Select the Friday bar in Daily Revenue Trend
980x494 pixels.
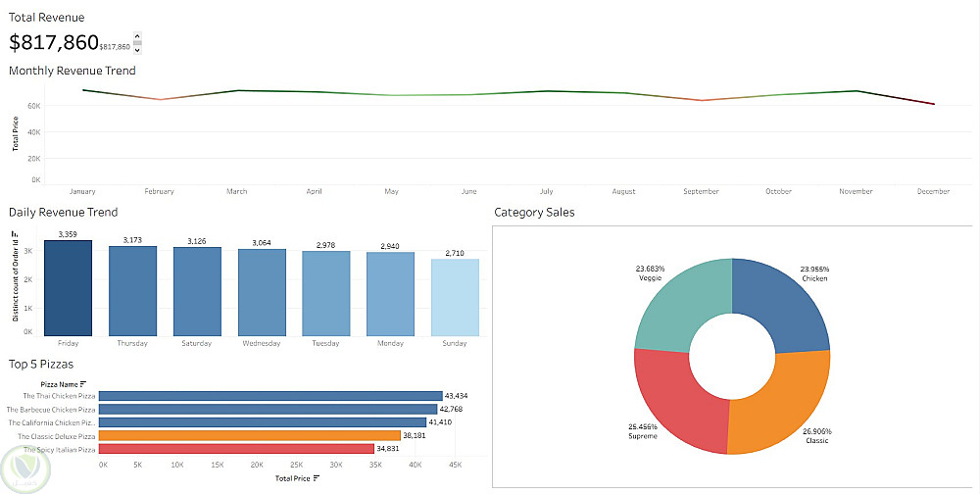click(x=69, y=288)
